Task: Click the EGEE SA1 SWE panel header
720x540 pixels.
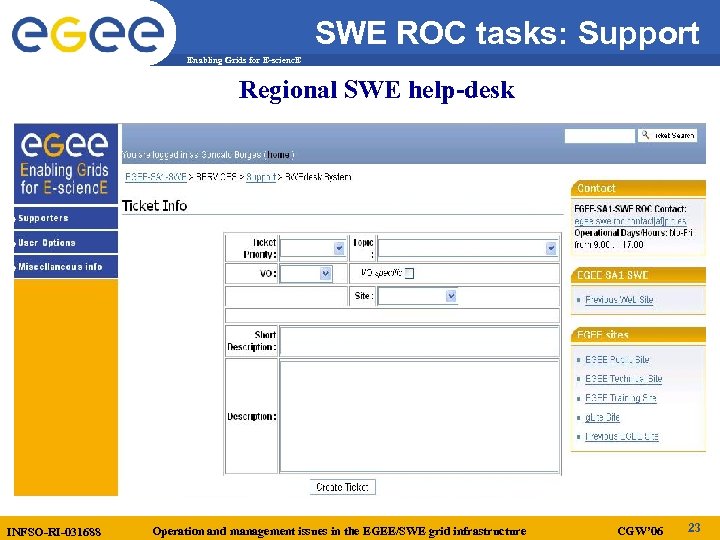Action: 638,275
